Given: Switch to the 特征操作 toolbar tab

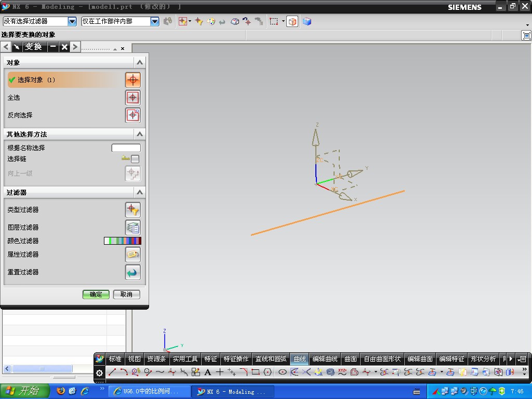Looking at the screenshot, I should 236,358.
